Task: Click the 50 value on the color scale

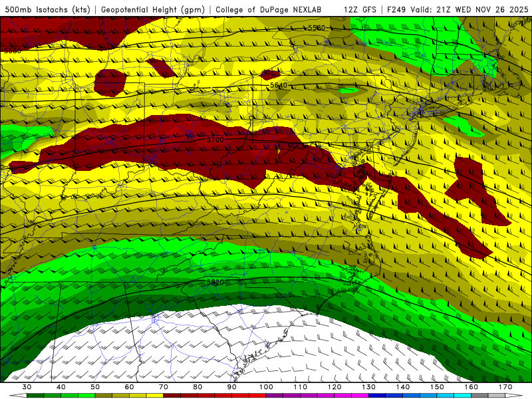Action: pyautogui.click(x=95, y=387)
